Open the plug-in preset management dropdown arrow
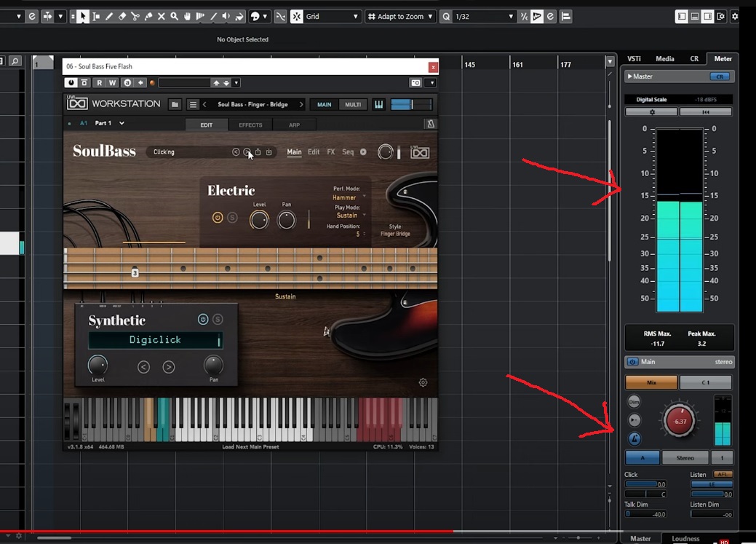 [x=236, y=82]
